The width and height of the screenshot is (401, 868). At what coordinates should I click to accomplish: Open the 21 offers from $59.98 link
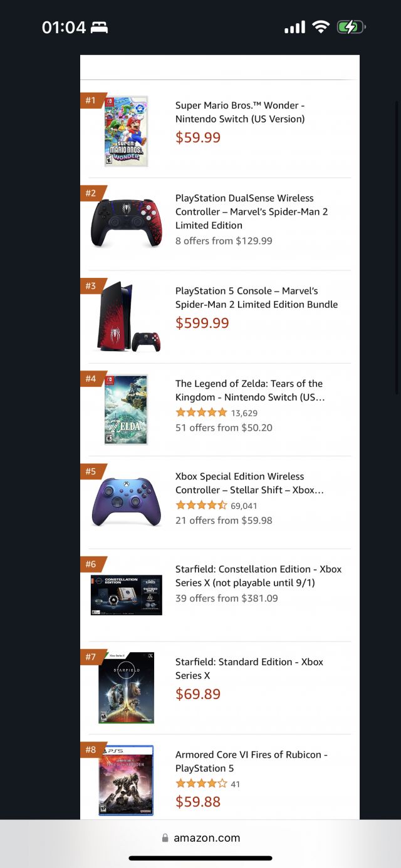pyautogui.click(x=224, y=521)
